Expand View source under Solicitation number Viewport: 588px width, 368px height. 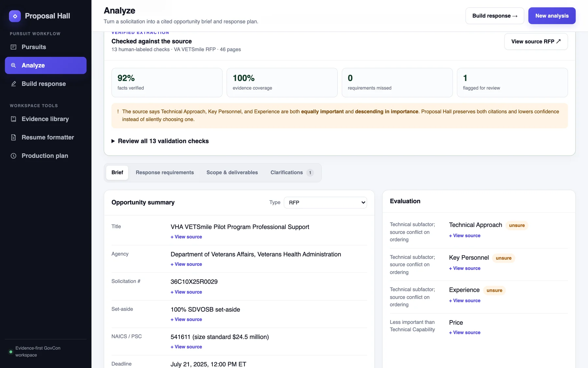(186, 292)
